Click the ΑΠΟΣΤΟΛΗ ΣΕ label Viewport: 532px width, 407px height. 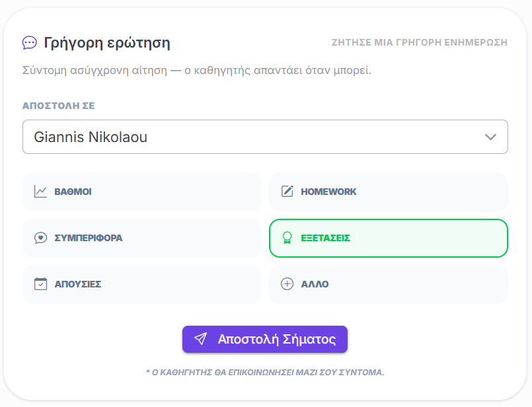click(58, 106)
